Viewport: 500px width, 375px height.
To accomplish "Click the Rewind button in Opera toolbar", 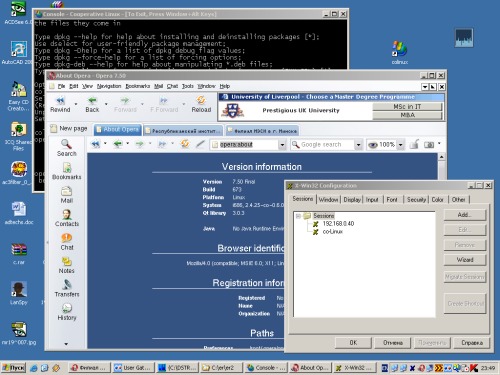I will [60, 105].
